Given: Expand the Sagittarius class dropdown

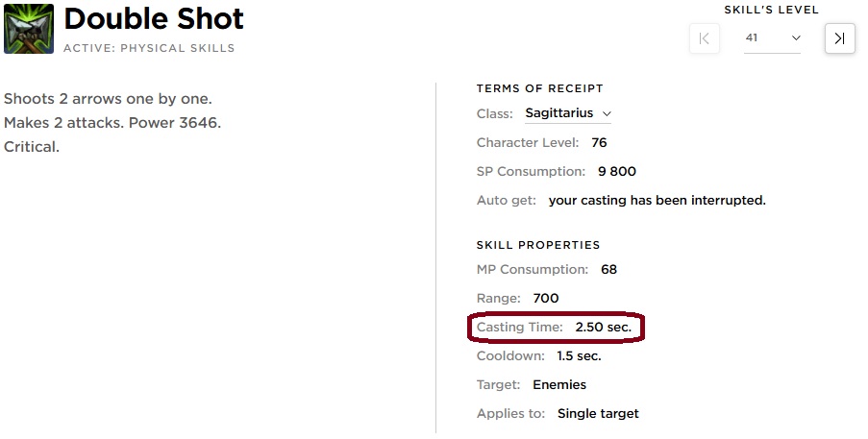Looking at the screenshot, I should (x=568, y=113).
